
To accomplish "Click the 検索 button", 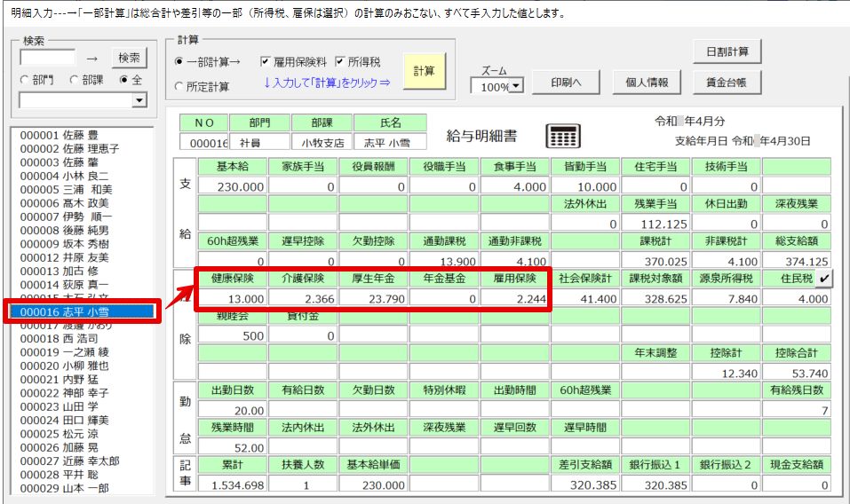I will click(129, 58).
